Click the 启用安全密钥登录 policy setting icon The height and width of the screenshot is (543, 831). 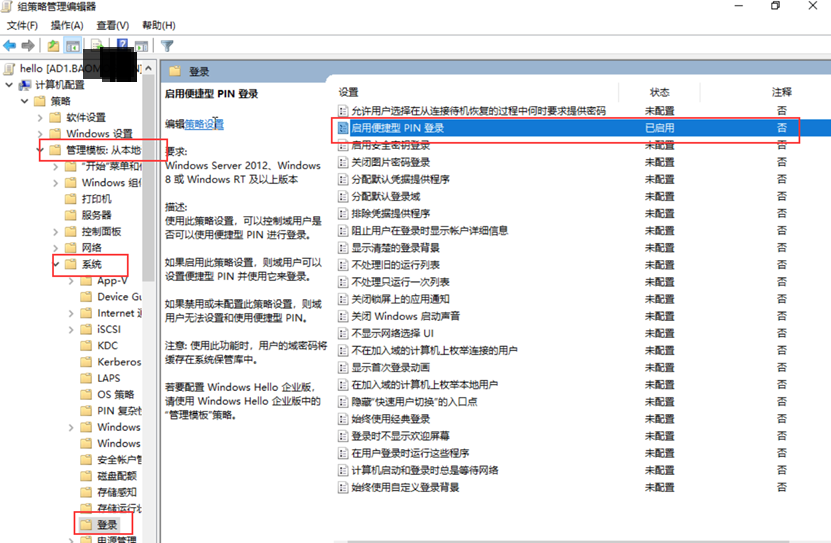343,145
